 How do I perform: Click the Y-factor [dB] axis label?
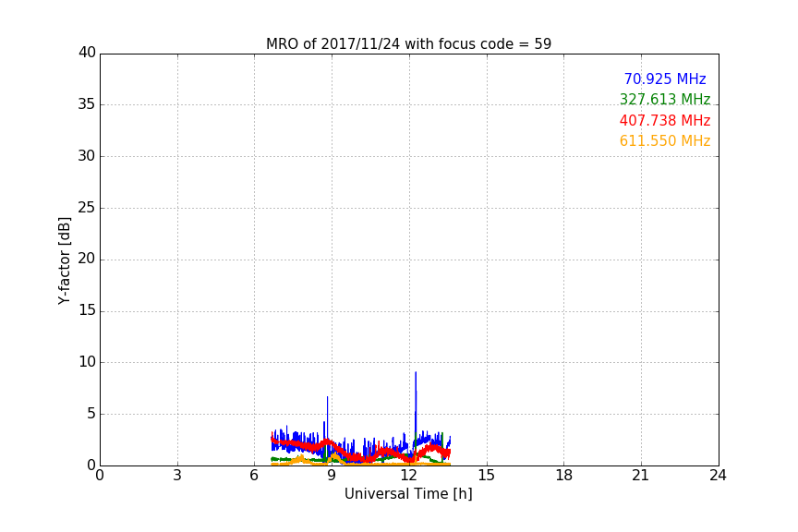(x=64, y=260)
